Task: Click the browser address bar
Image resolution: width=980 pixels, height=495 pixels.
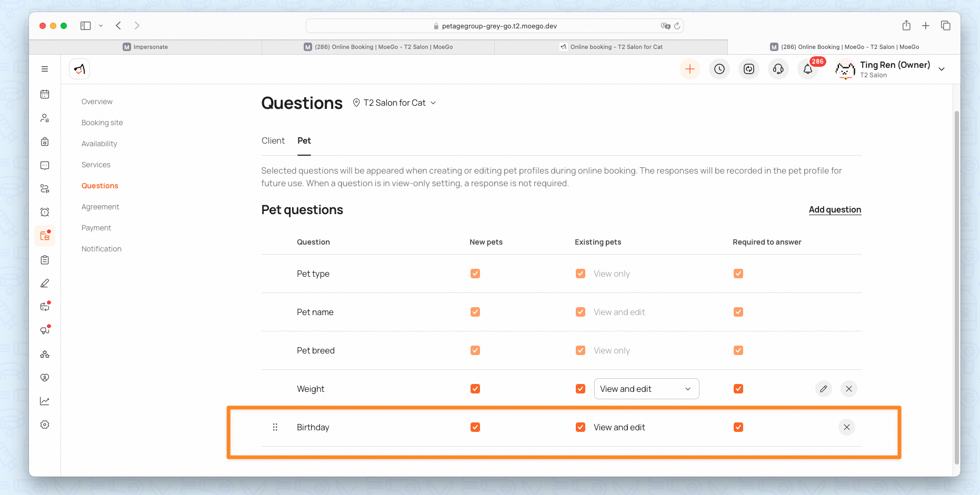Action: click(x=494, y=26)
